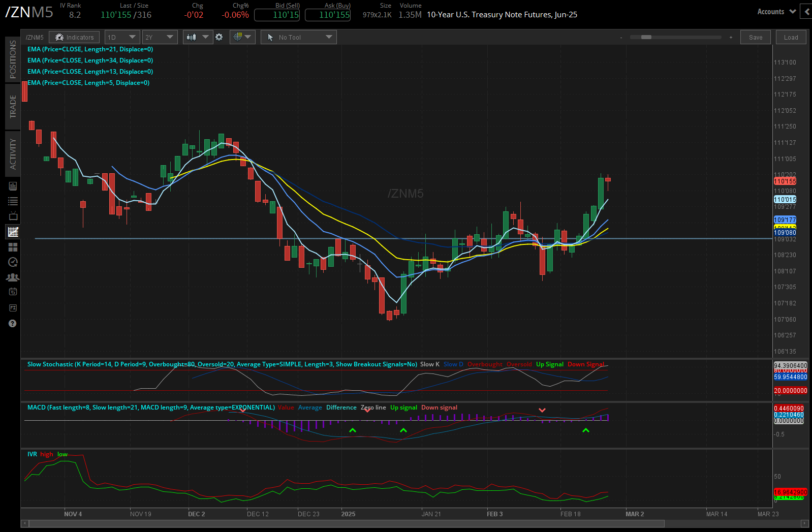Select the EMA Length=5 study label

coord(88,83)
